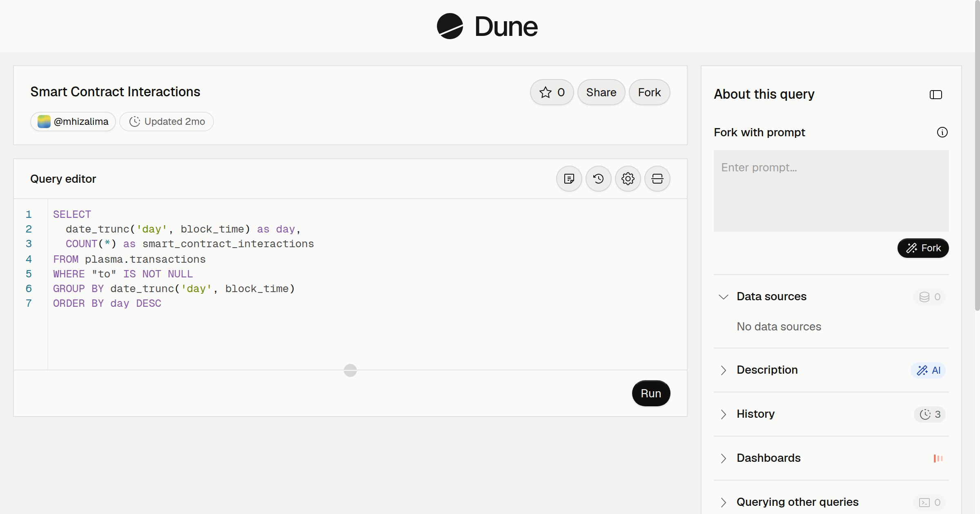Screen dimensions: 980x514
Task: Open the query version history clock icon
Action: click(598, 179)
